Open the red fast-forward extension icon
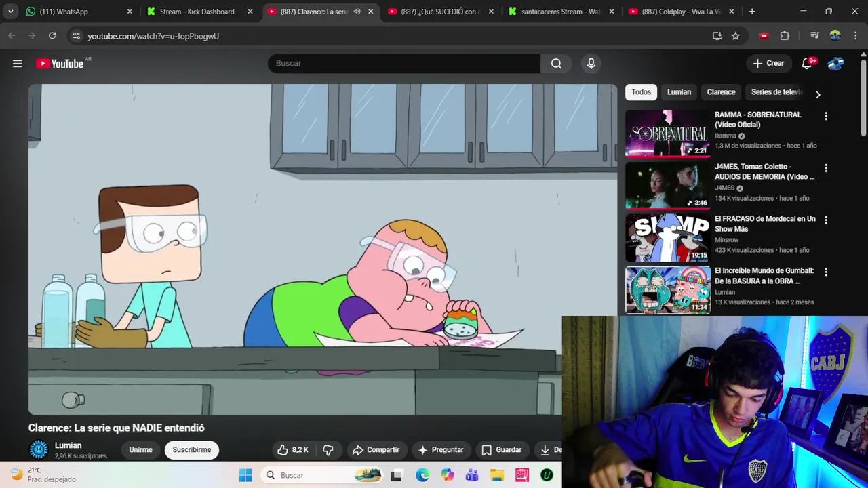Screen dimensions: 868x488 (764, 36)
